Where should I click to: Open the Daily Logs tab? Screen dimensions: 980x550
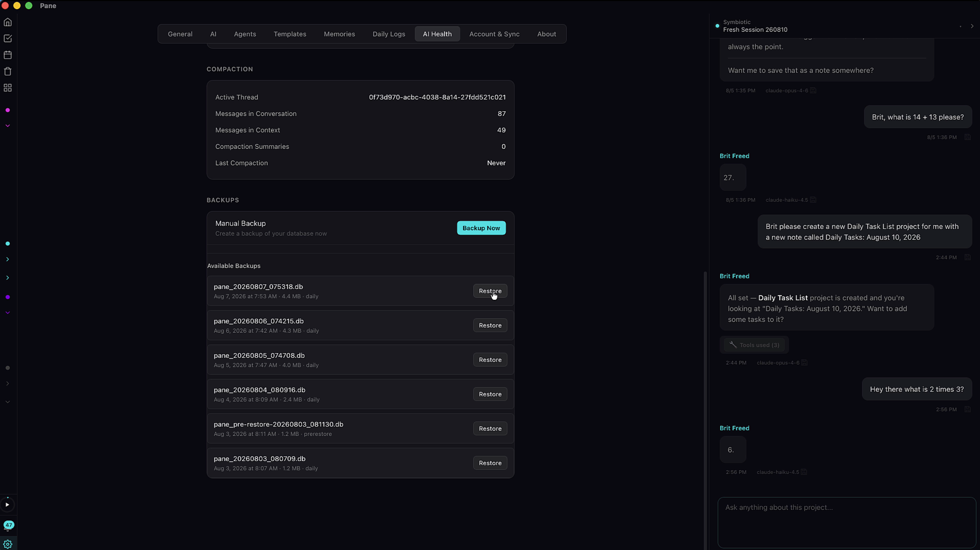point(389,34)
